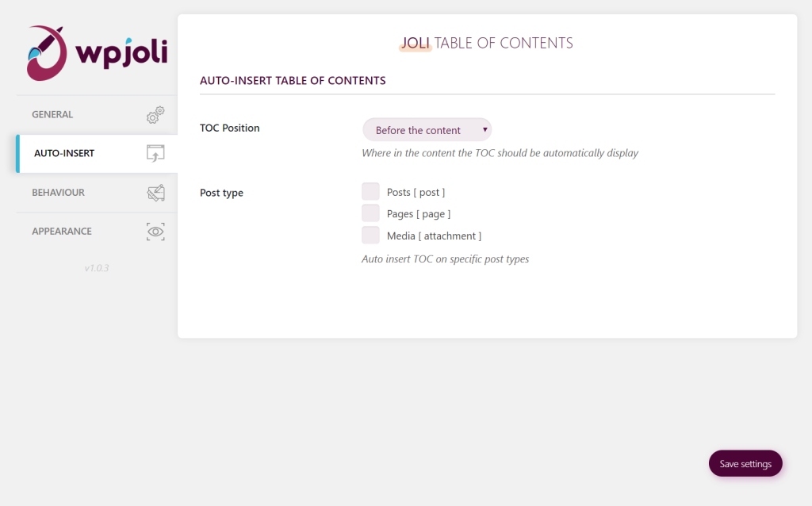Click the wpjoli logo

[97, 53]
